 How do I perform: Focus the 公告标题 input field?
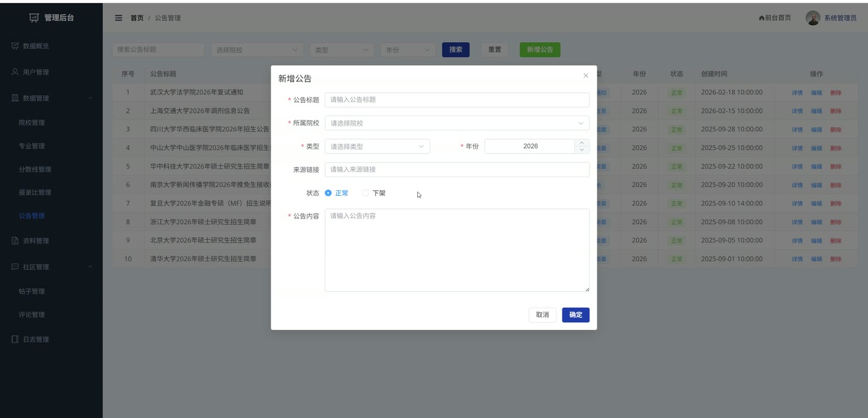tap(457, 100)
